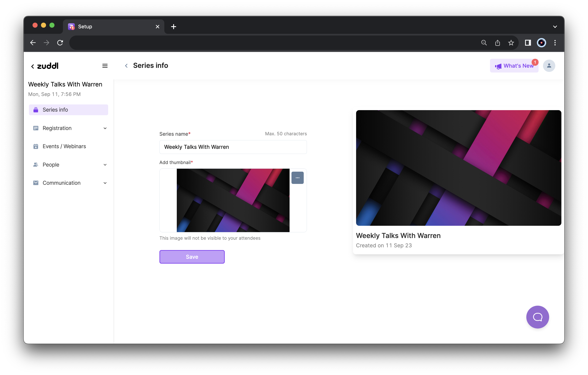Toggle the browser side panel icon
Viewport: 588px width, 375px height.
[x=528, y=43]
